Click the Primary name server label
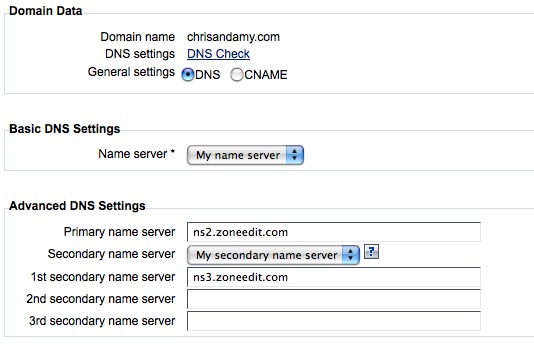 (120, 232)
